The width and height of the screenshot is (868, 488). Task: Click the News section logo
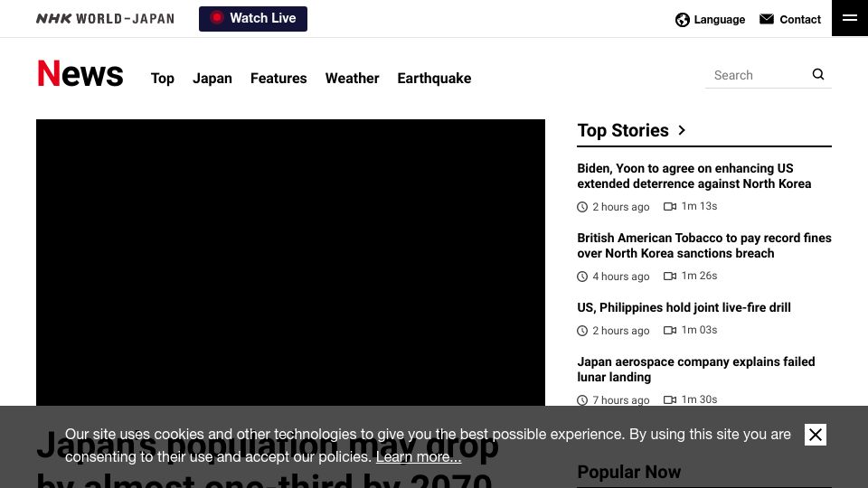[x=80, y=73]
